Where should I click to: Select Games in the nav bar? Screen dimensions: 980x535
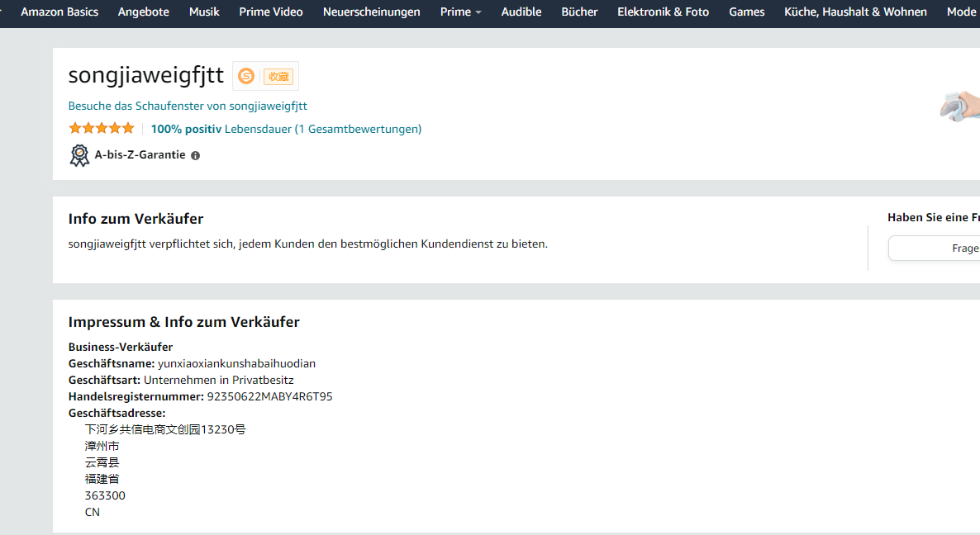747,12
